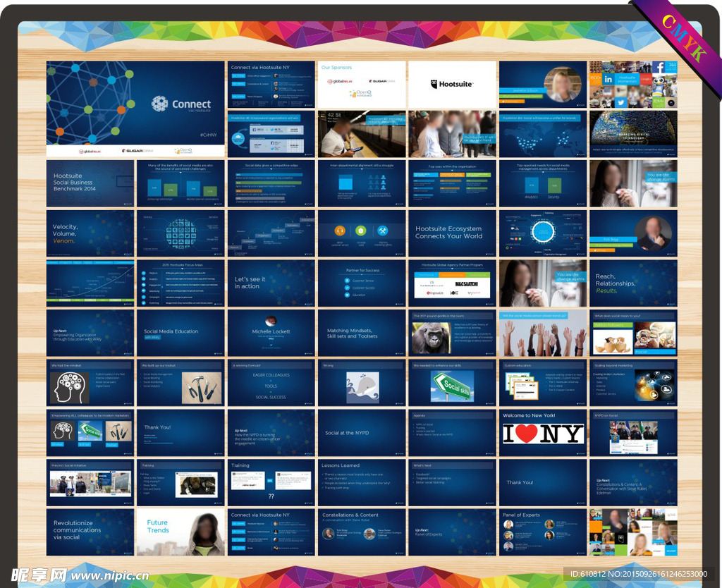Open the Social Media Education slide

180,333
